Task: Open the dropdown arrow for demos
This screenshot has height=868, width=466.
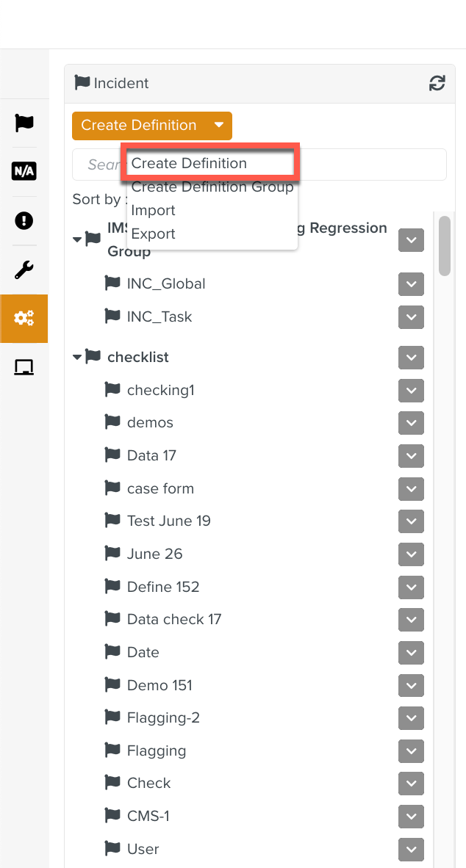Action: click(x=412, y=423)
